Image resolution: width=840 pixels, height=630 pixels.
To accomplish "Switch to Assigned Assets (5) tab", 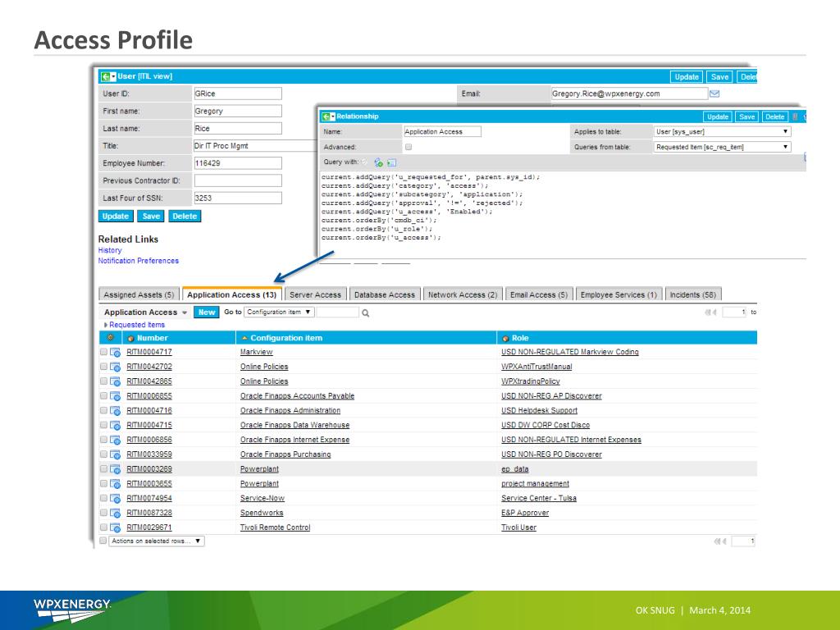I will tap(139, 294).
